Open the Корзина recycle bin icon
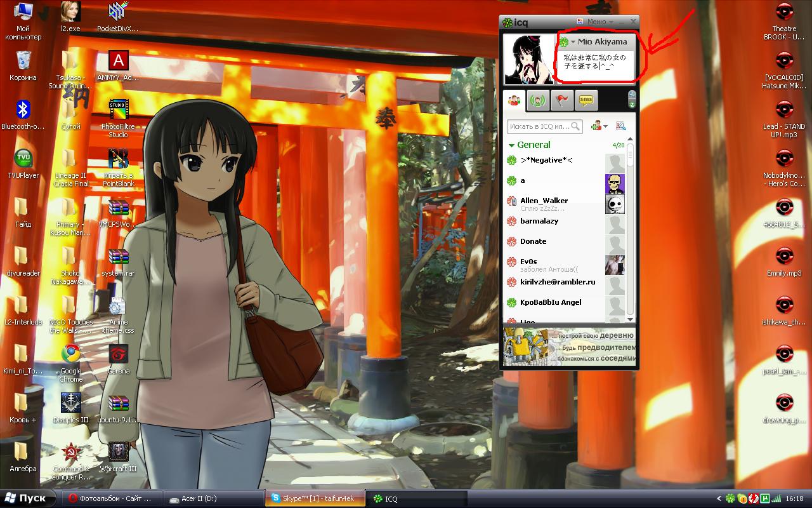 click(23, 65)
